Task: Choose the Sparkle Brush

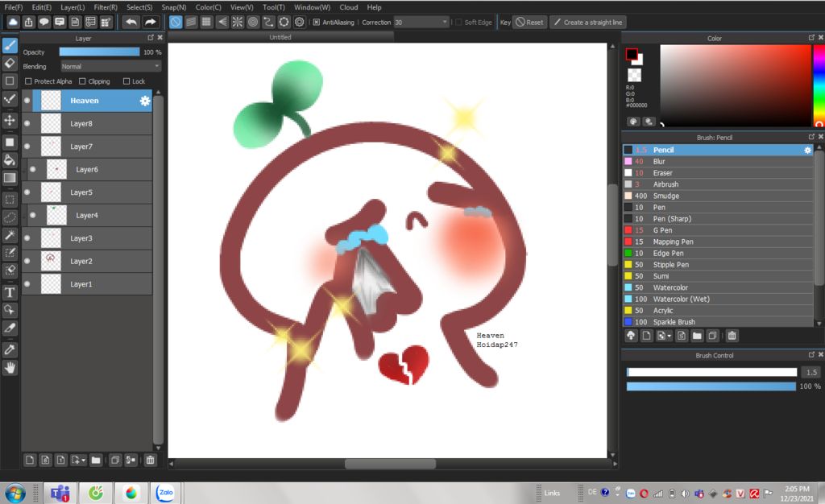Action: (718, 321)
